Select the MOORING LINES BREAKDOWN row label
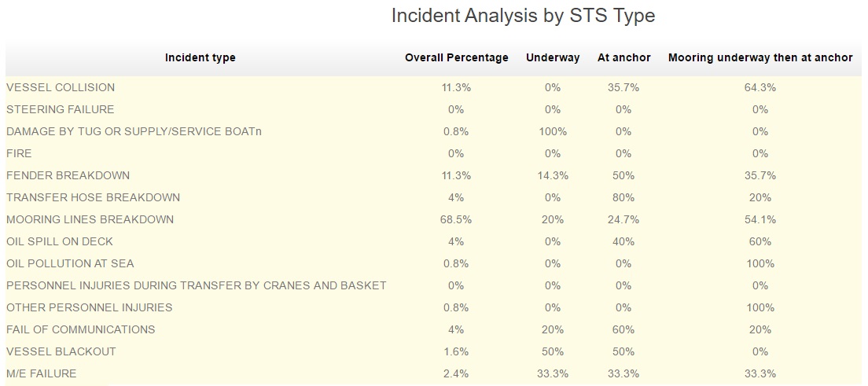The height and width of the screenshot is (386, 868). 90,220
